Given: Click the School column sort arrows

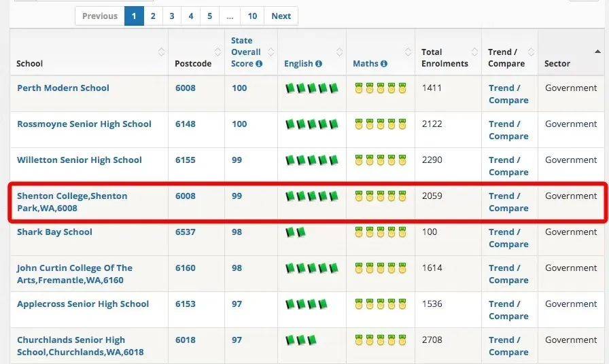Looking at the screenshot, I should coord(162,52).
